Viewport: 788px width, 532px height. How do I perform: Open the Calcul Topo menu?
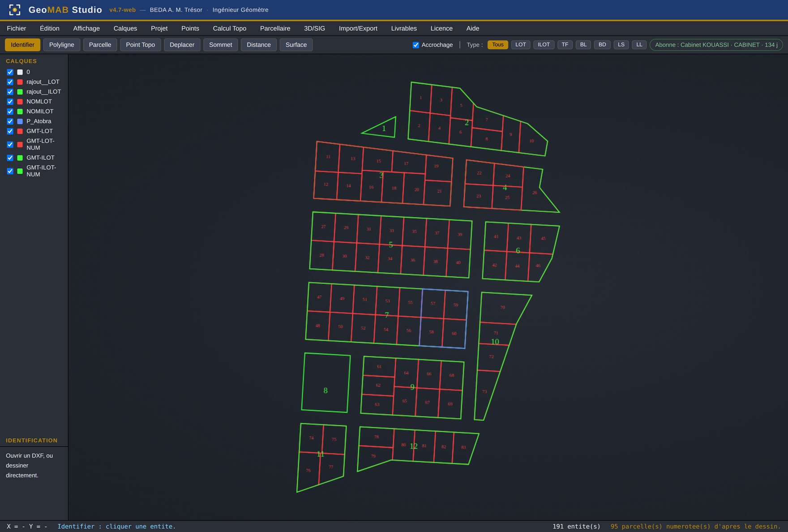point(229,28)
